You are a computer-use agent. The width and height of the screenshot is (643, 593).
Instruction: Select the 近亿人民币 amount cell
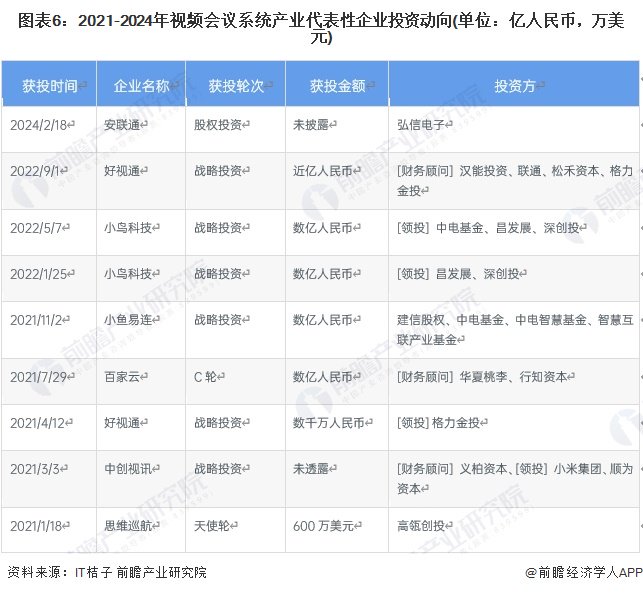pyautogui.click(x=327, y=171)
